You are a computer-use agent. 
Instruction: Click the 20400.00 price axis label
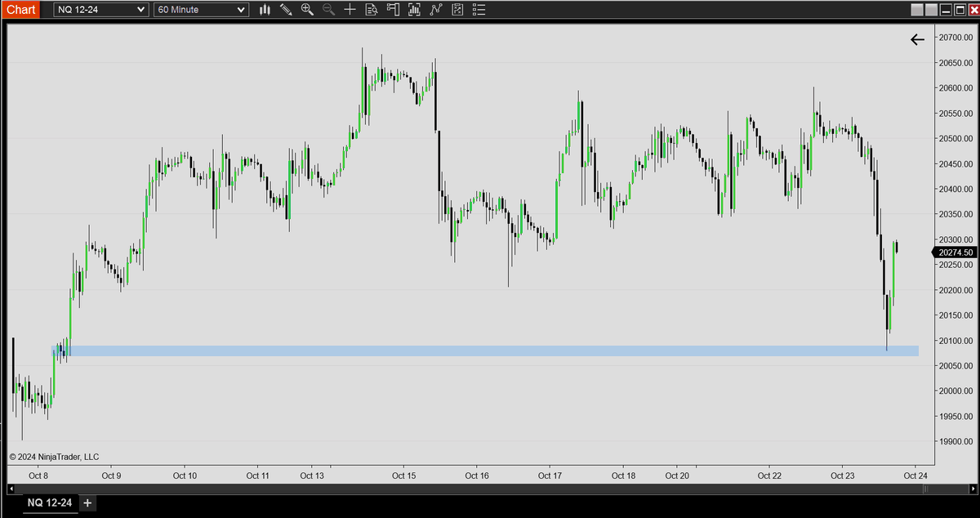(955, 190)
